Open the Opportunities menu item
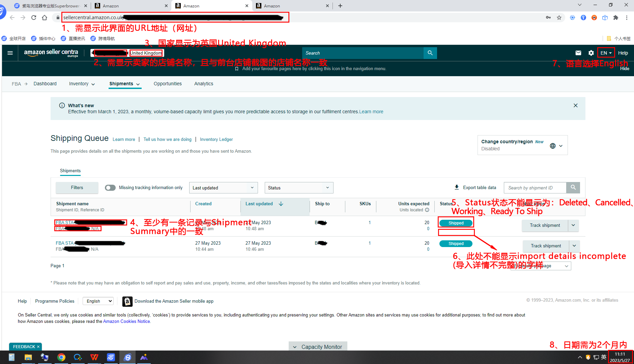The image size is (634, 364). tap(168, 84)
